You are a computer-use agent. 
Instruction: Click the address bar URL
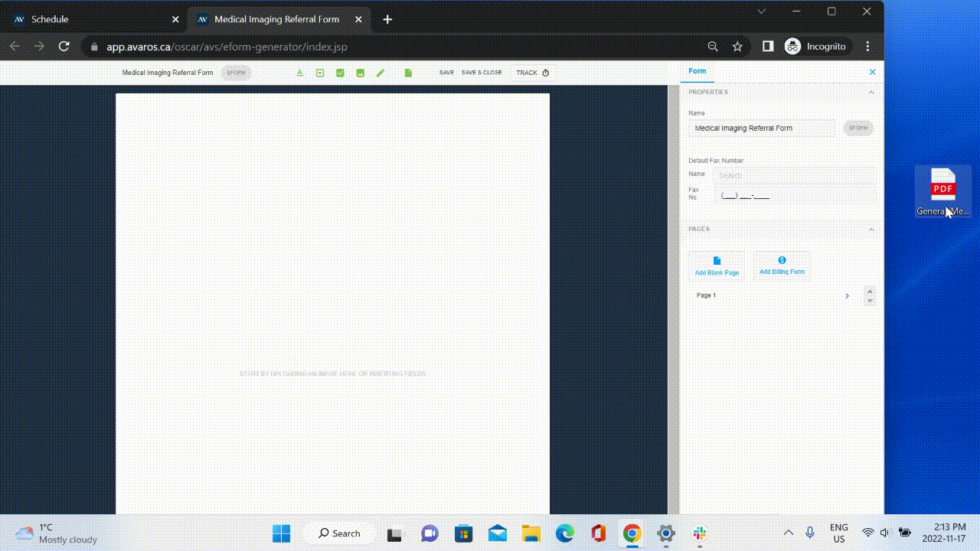227,47
